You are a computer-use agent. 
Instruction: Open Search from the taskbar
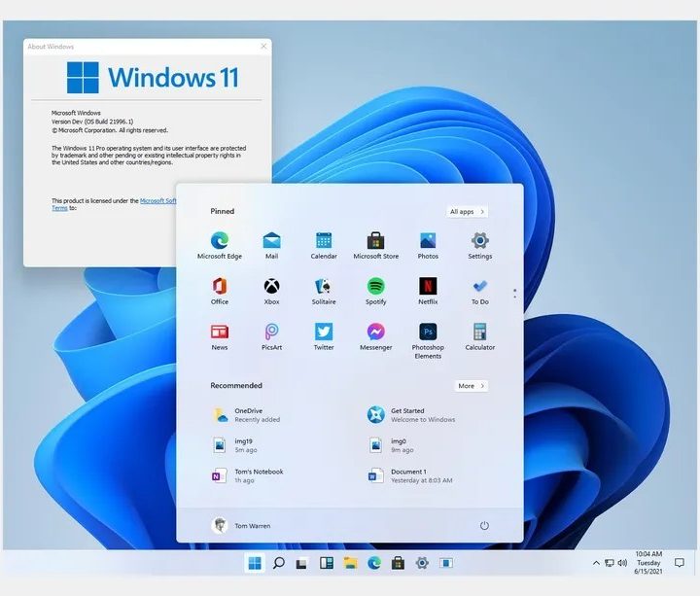point(279,563)
